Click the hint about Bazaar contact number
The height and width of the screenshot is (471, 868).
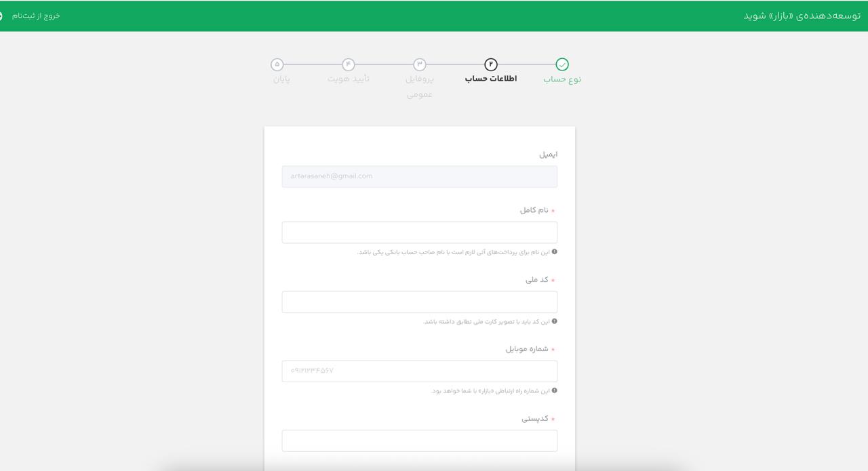(490, 391)
